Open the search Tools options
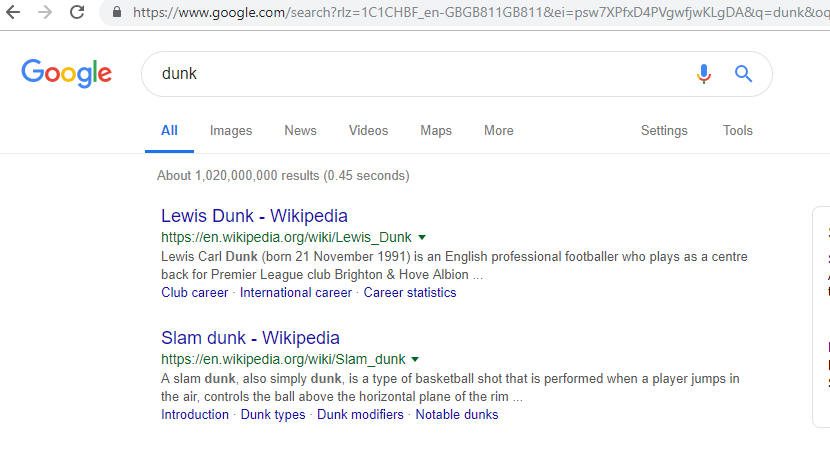The height and width of the screenshot is (452, 830). [738, 131]
